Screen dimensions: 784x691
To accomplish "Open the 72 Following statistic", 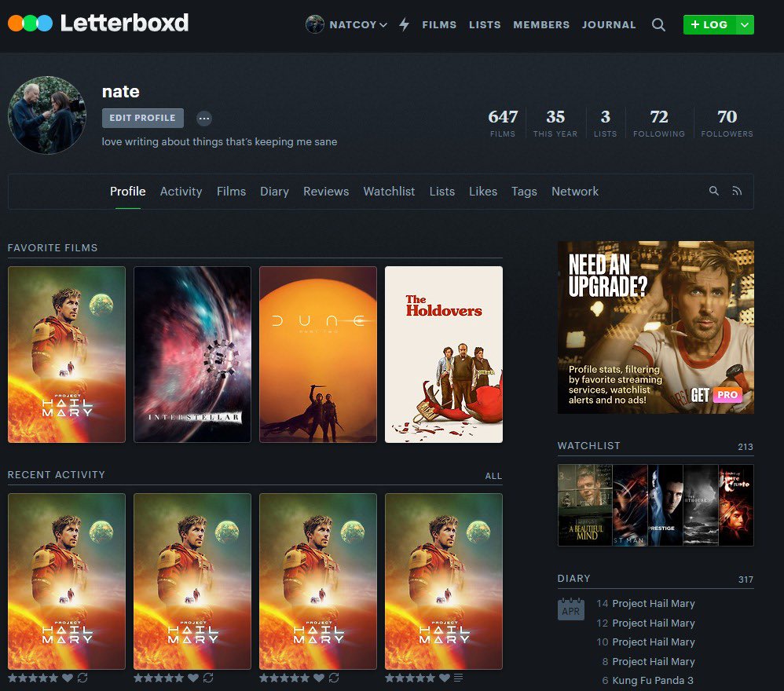I will (x=659, y=123).
